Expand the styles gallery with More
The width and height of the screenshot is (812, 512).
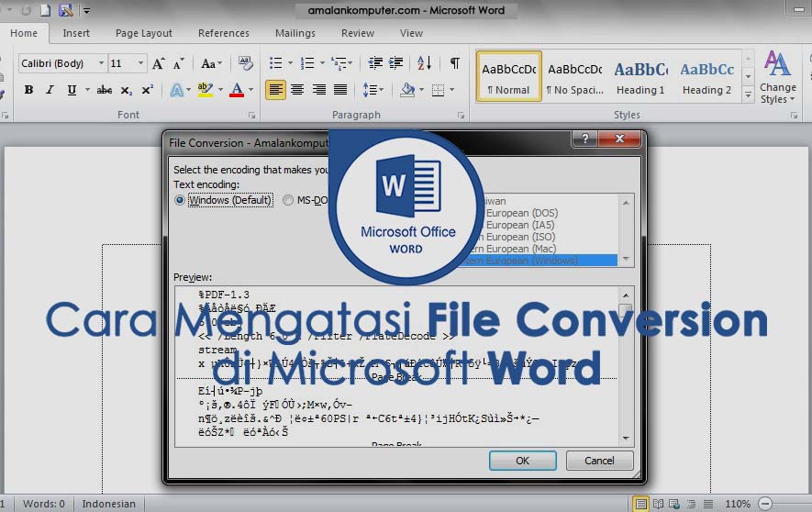[x=749, y=95]
